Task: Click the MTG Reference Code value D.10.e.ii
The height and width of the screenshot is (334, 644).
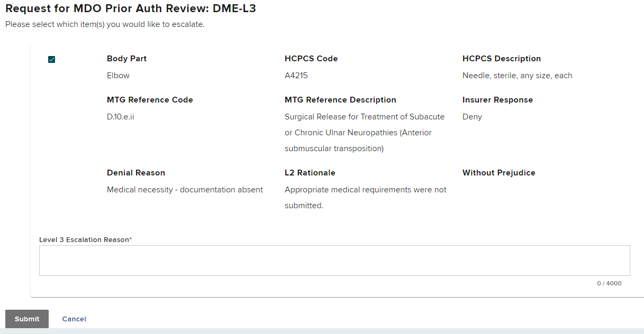Action: [x=120, y=117]
